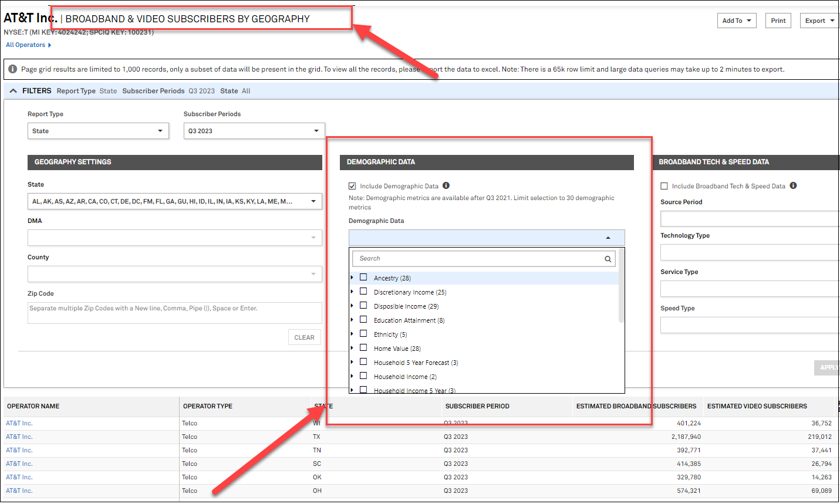Click the info icon beside Broadband Tech & Speed Data

(x=793, y=186)
